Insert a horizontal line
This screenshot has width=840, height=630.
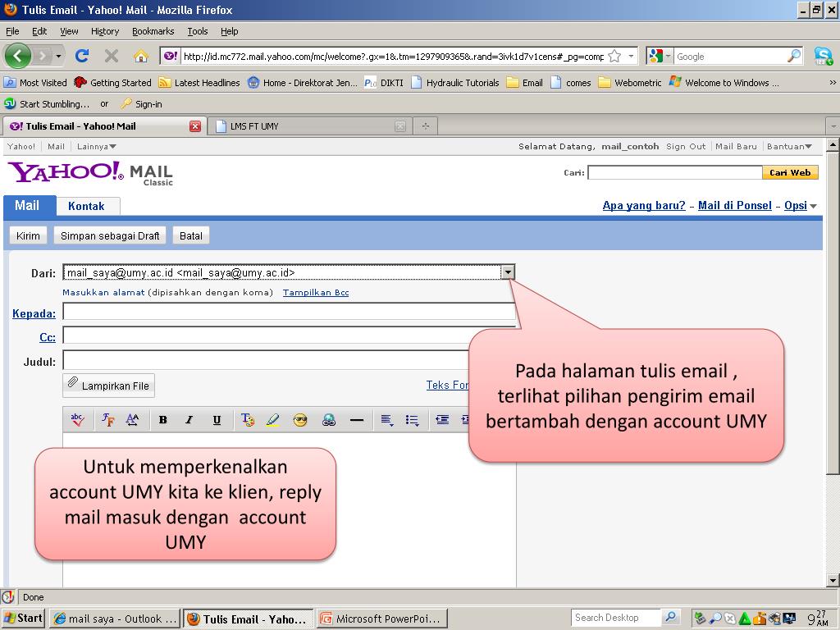point(357,421)
